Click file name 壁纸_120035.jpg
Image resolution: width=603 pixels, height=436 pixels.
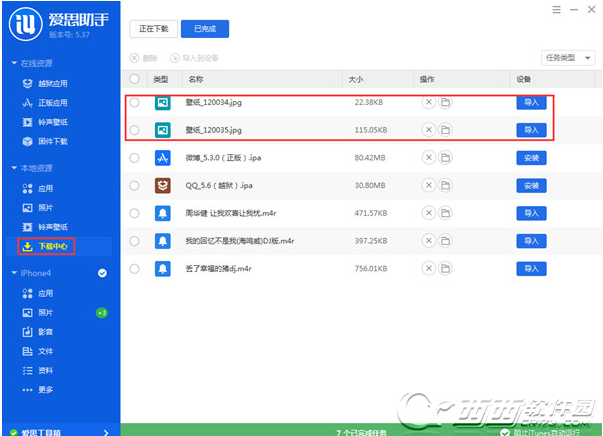click(213, 130)
